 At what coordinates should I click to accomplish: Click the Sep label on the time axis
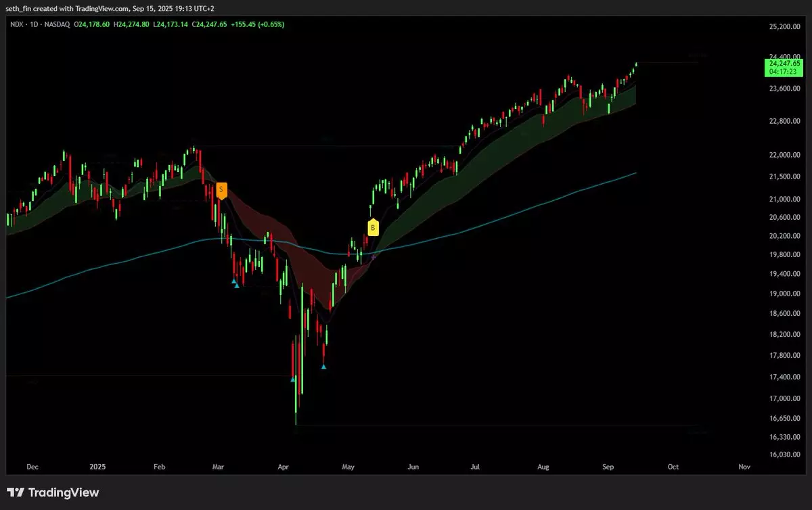[608, 467]
